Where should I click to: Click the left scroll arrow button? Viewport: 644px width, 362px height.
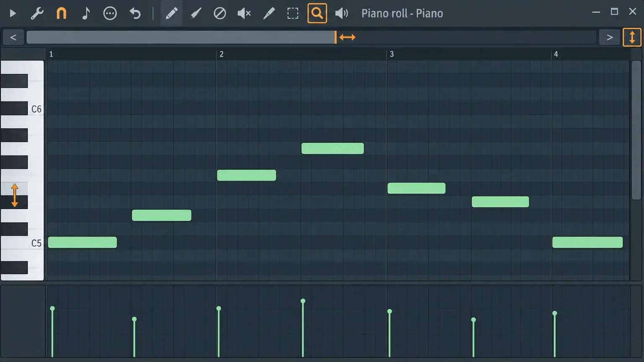tap(13, 37)
